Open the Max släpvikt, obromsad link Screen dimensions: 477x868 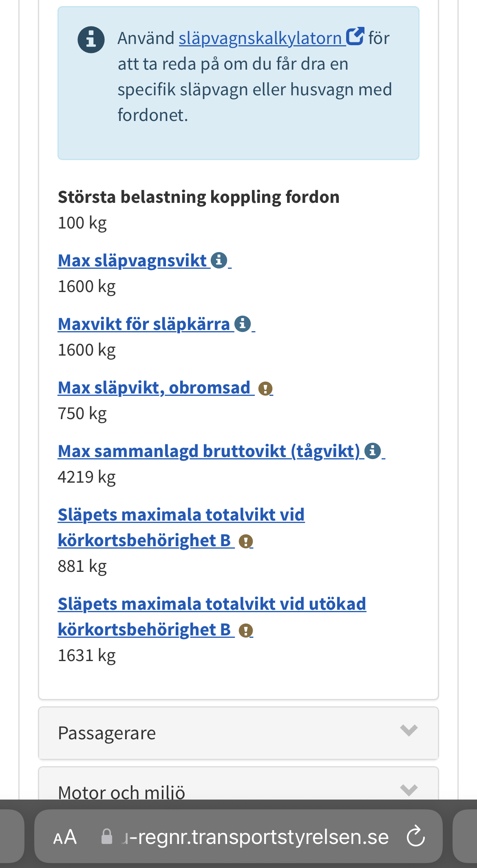tap(154, 388)
